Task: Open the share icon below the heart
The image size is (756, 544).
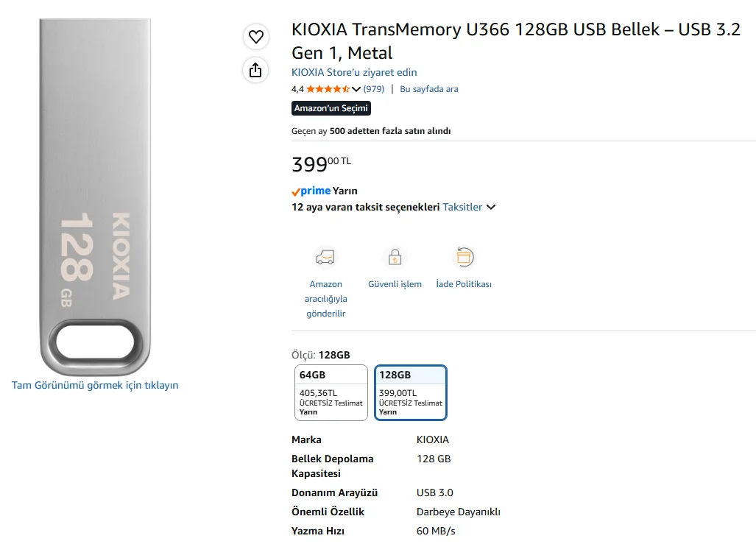Action: 255,71
